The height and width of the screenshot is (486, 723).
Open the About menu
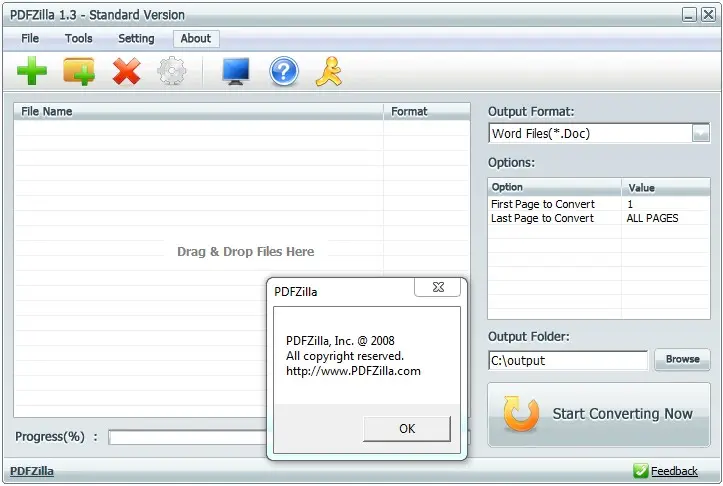tap(196, 38)
